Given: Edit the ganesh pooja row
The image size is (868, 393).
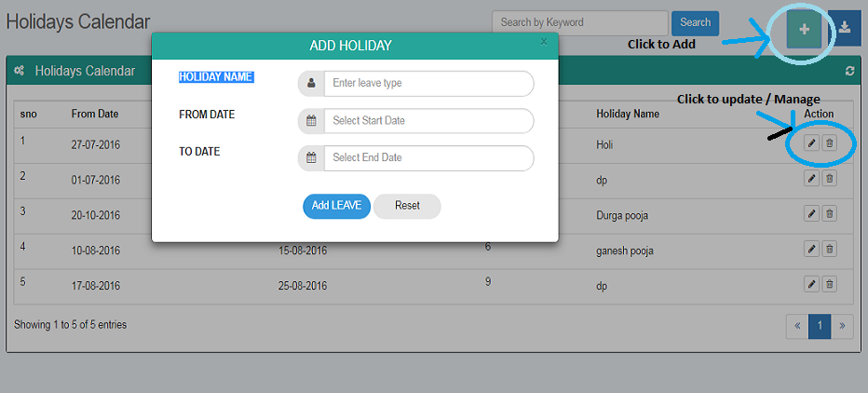Looking at the screenshot, I should coord(811,249).
